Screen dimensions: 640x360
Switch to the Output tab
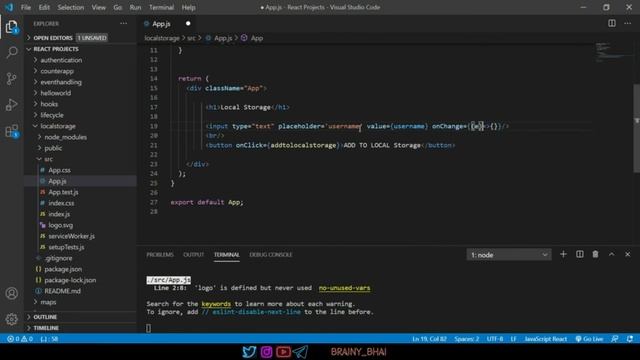[193, 255]
